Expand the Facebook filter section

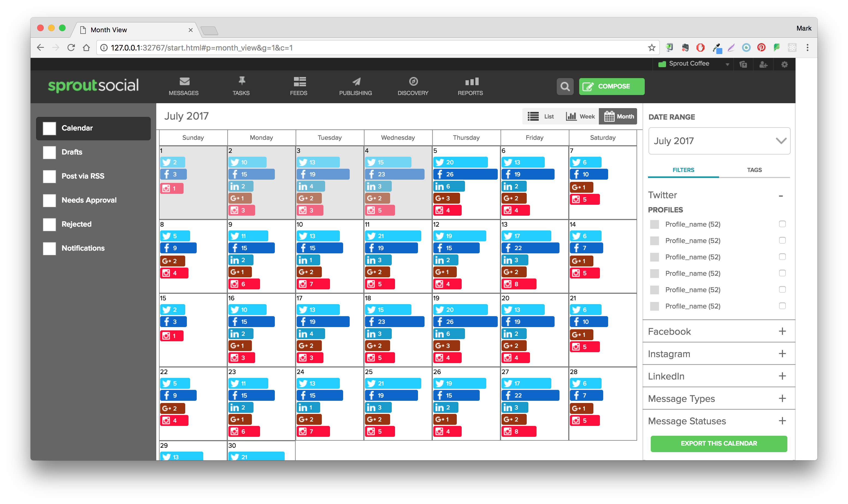(x=782, y=331)
